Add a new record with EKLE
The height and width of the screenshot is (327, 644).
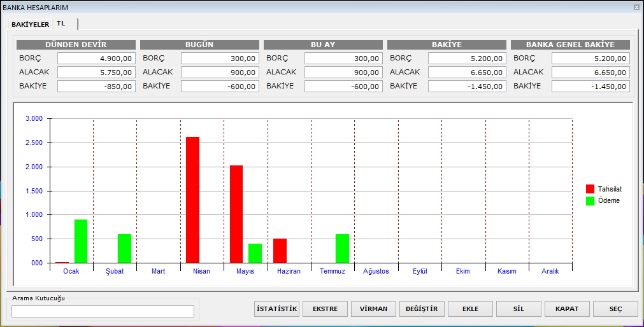click(x=470, y=309)
